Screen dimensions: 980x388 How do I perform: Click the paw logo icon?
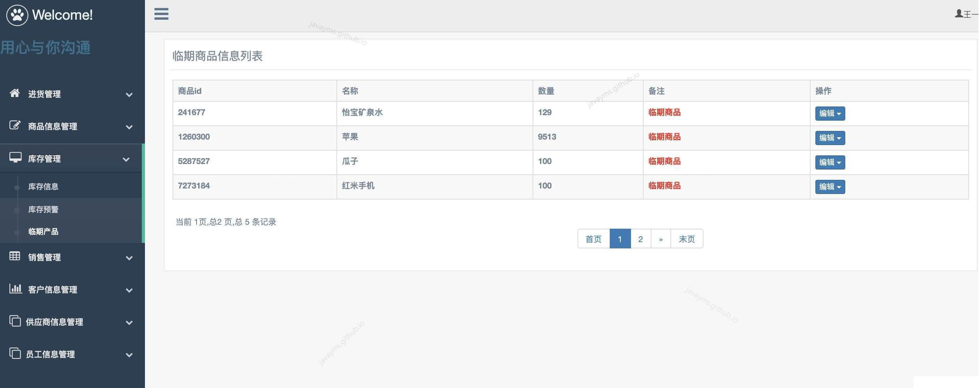(x=17, y=15)
